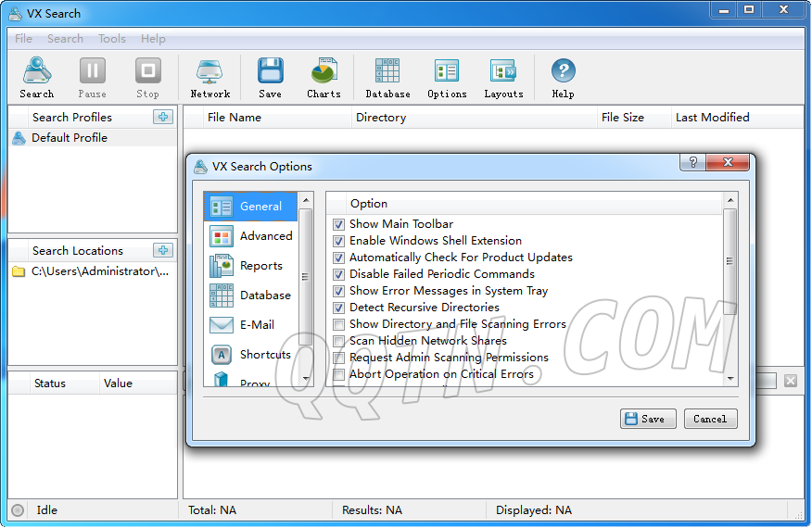Viewport: 812px width, 528px height.
Task: Click the Layouts toolbar icon
Action: 503,77
